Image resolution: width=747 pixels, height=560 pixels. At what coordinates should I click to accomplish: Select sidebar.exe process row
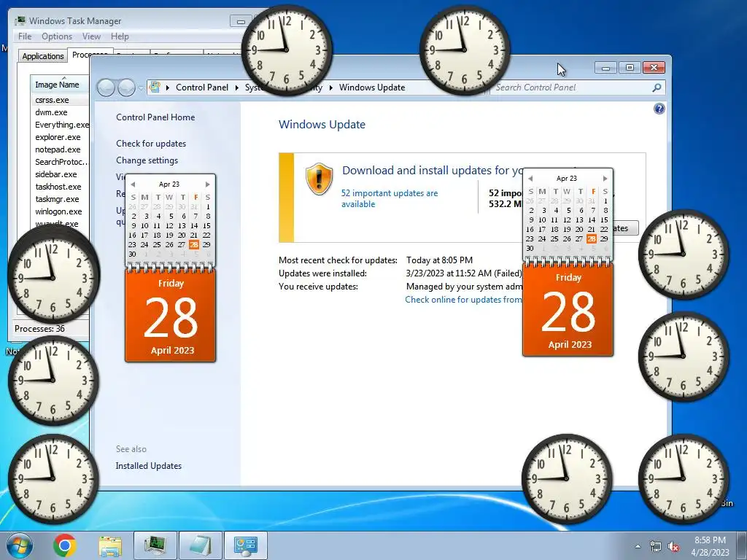(x=60, y=174)
